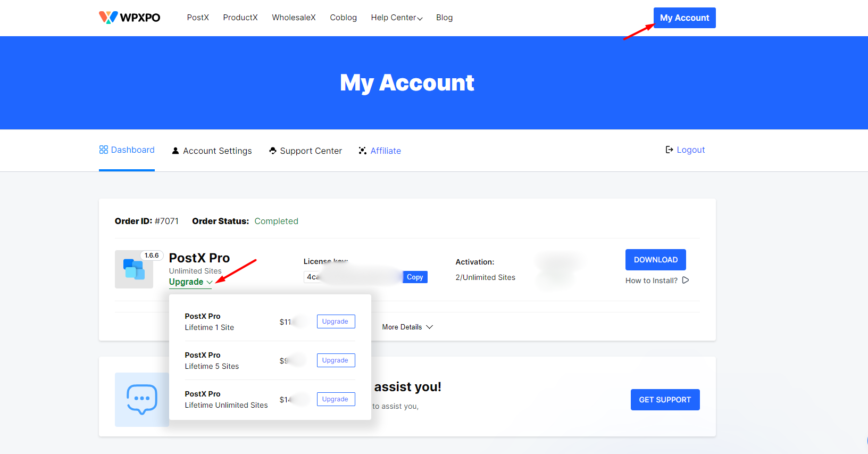Expand More Details section
This screenshot has height=454, width=868.
(407, 327)
